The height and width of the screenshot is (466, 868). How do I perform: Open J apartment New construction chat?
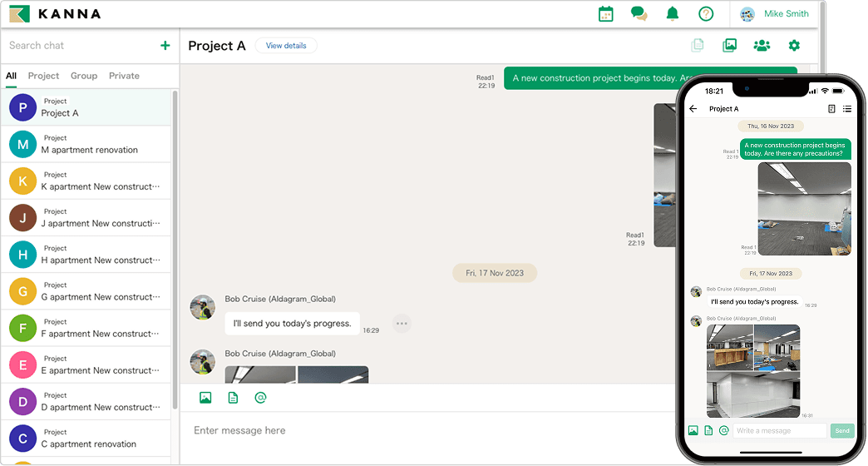click(86, 218)
